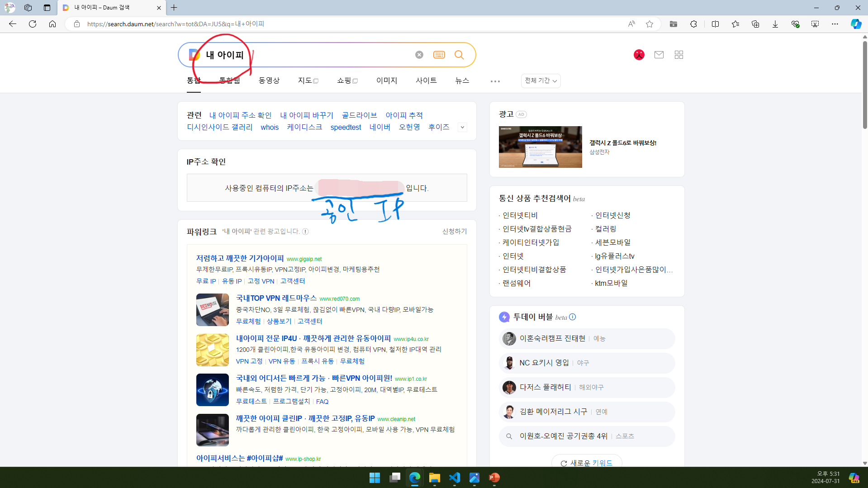The image size is (868, 488).
Task: Open a new browser tab
Action: pyautogui.click(x=174, y=8)
